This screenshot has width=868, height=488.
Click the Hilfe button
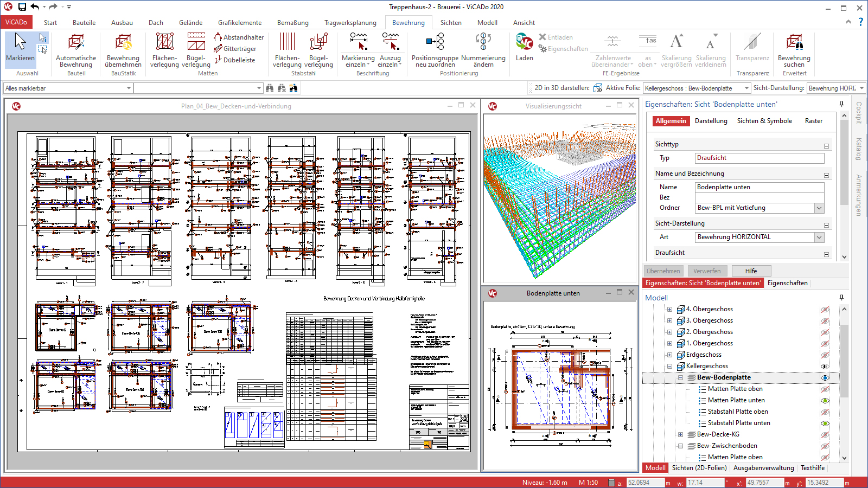click(x=751, y=271)
